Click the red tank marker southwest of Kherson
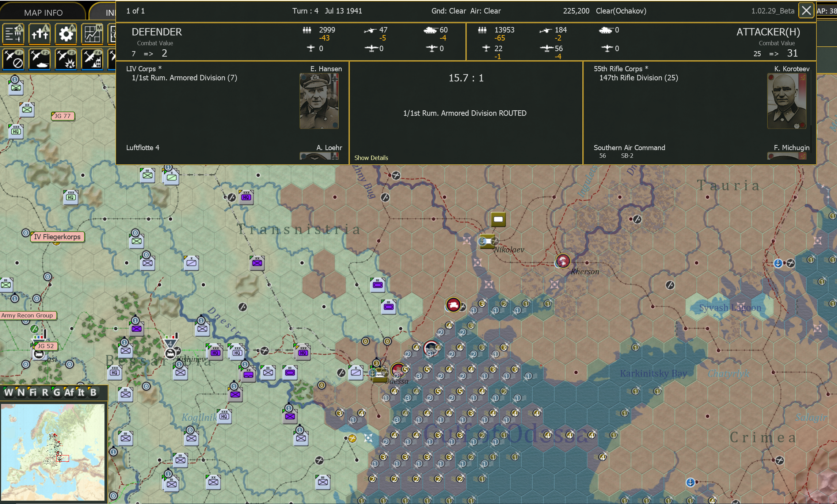Viewport: 837px width, 504px height. coord(453,305)
